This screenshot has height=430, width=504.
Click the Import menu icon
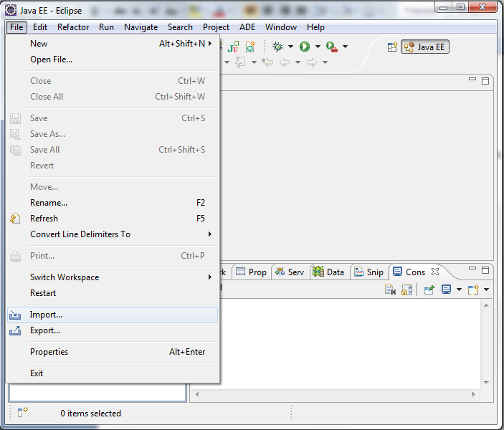[15, 315]
